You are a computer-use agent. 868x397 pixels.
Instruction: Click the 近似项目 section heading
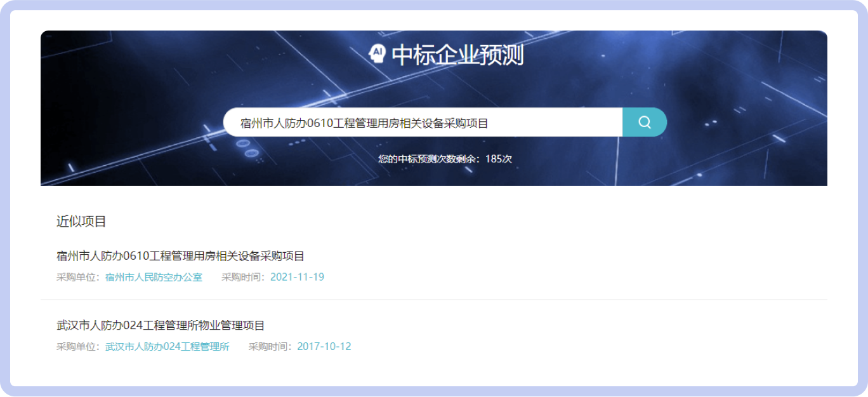coord(81,222)
